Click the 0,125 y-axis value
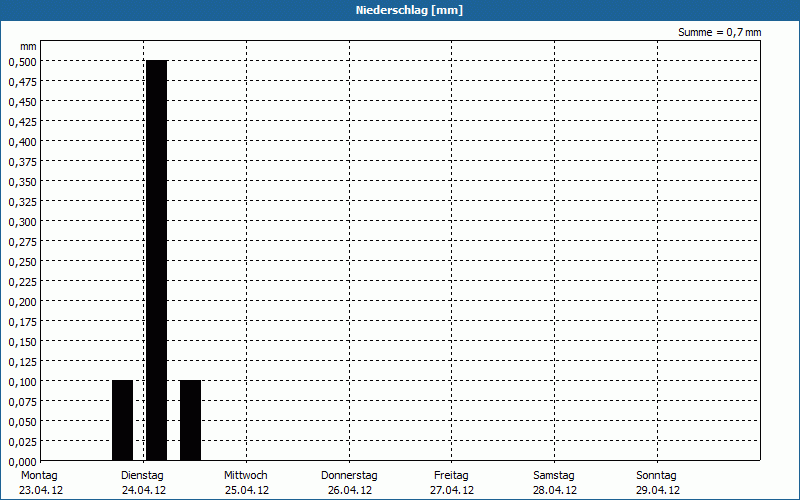Viewport: 800px width, 500px height. pyautogui.click(x=22, y=362)
